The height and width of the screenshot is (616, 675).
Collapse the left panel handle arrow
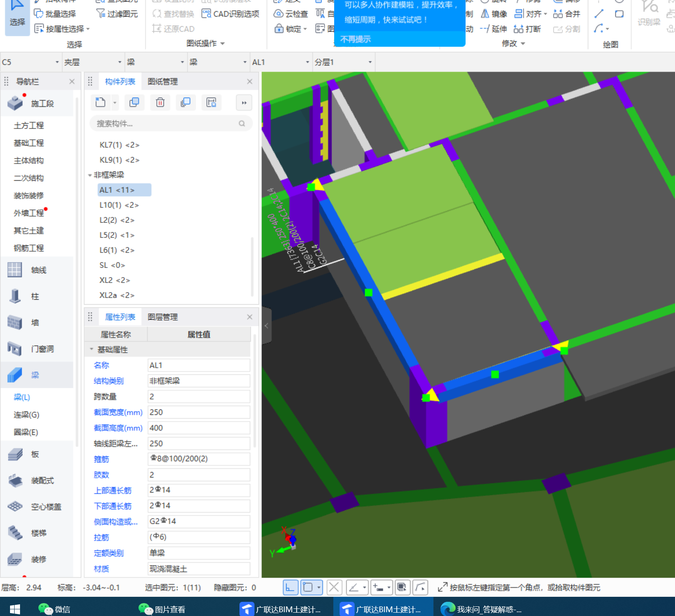pos(267,326)
